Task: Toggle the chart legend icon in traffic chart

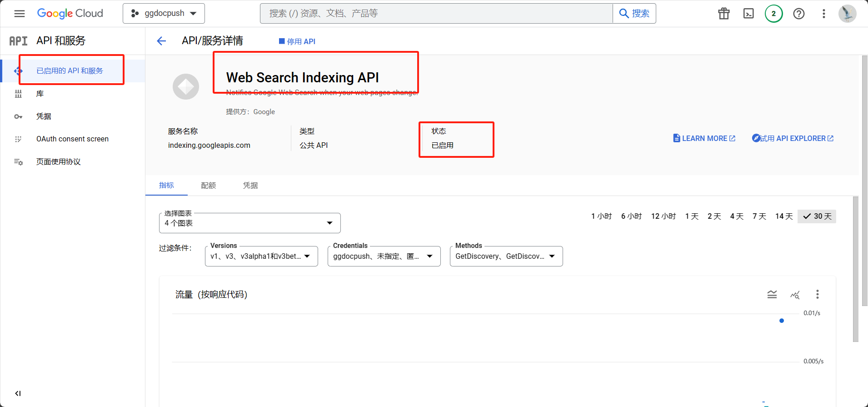Action: 772,294
